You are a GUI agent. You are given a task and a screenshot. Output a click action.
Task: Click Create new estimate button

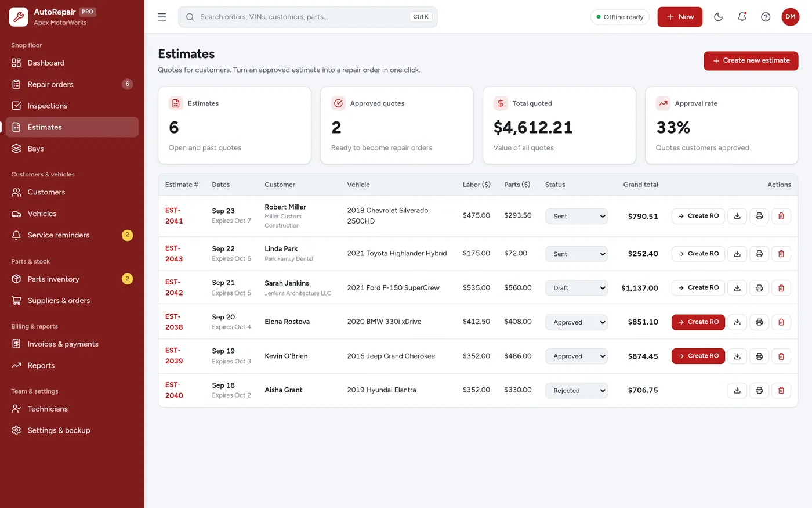coord(751,60)
